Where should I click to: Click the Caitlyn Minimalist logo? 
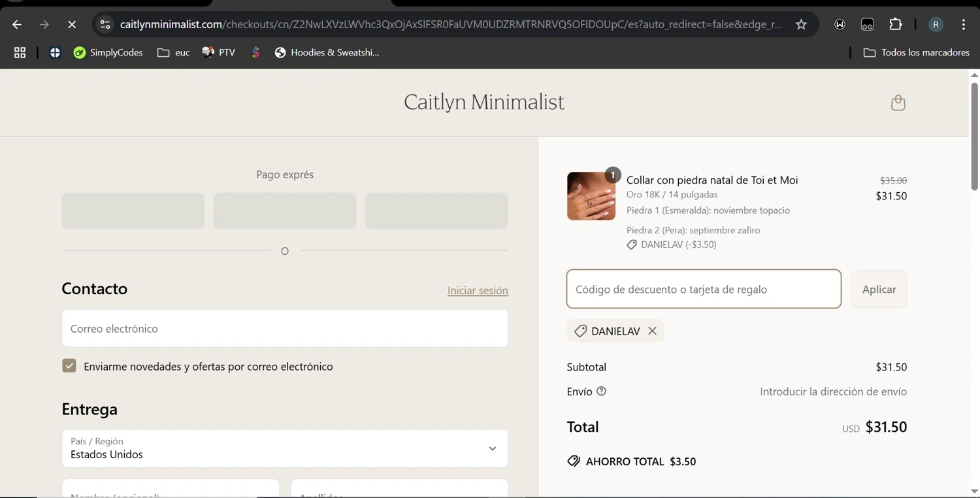point(484,102)
